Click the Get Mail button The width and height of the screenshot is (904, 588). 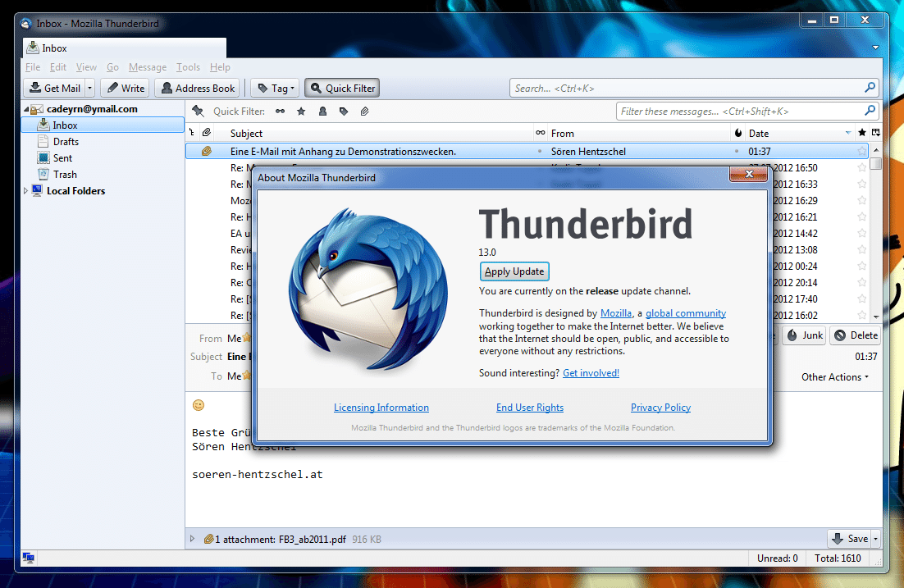click(x=54, y=89)
